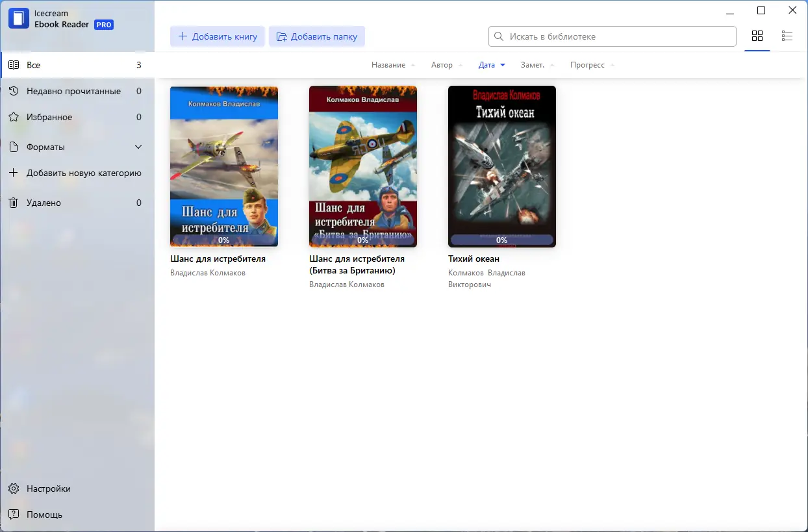
Task: Click Добавить книгу button
Action: [218, 36]
